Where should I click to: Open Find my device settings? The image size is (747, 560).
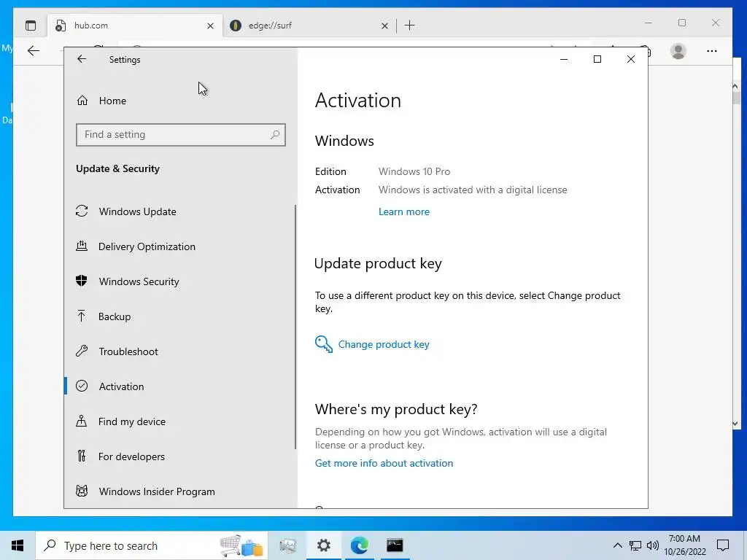[131, 421]
